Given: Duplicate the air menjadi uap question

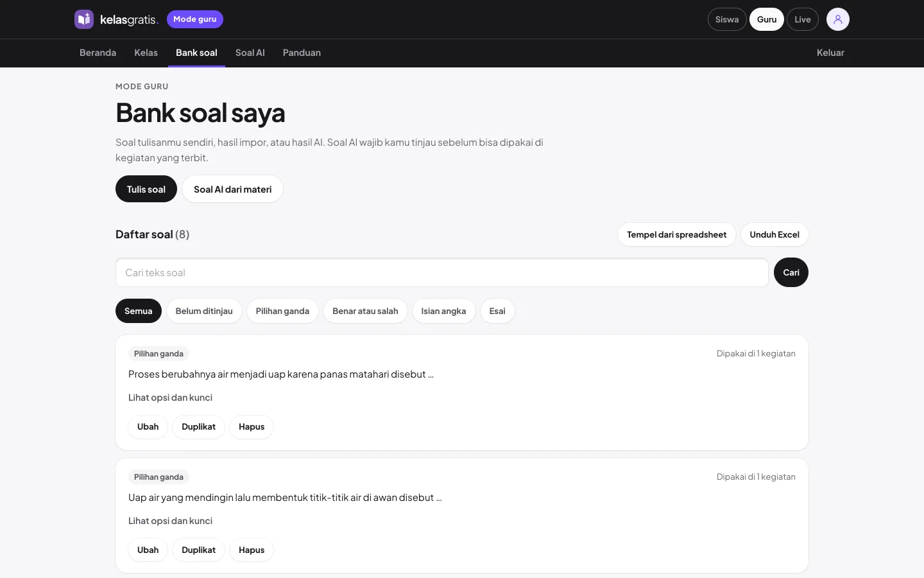Looking at the screenshot, I should 198,426.
